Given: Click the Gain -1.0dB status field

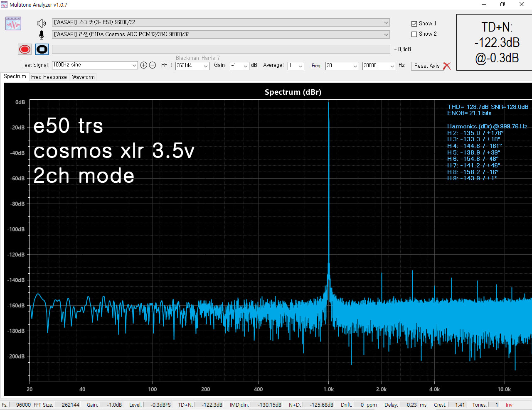Looking at the screenshot, I should click(111, 405).
